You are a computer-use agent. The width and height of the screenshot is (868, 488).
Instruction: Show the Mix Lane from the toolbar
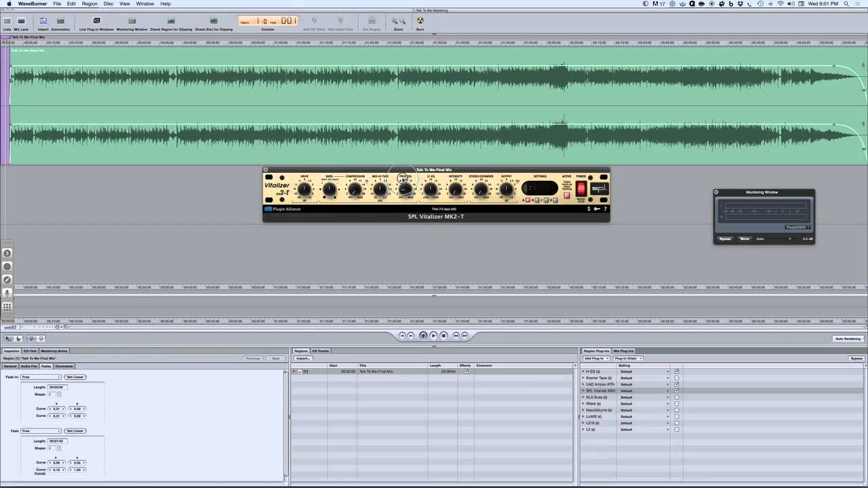tap(21, 21)
